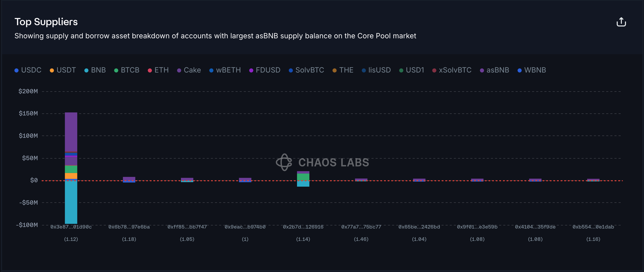
Task: Click the FDUSD legend item
Action: point(265,70)
